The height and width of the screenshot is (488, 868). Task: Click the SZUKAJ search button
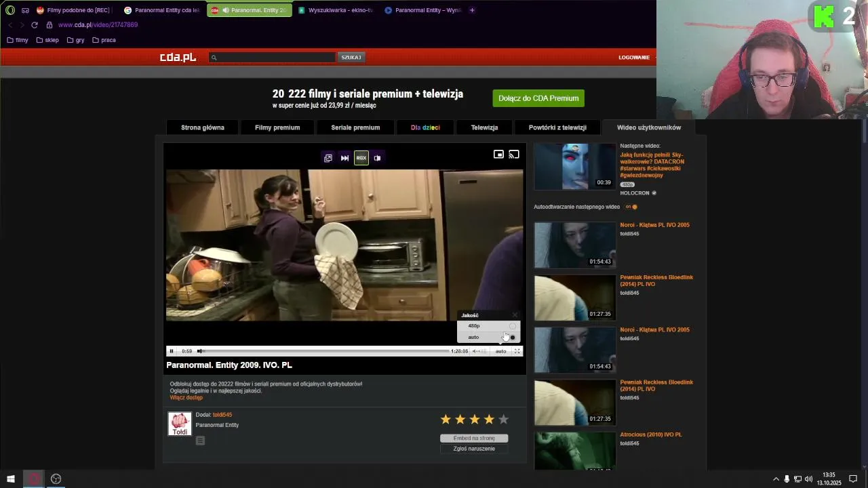tap(351, 58)
